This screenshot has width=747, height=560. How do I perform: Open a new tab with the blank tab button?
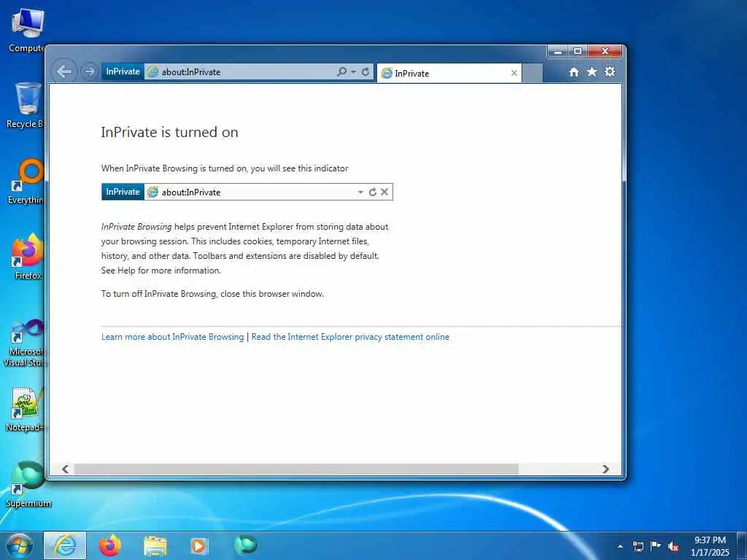(x=533, y=73)
